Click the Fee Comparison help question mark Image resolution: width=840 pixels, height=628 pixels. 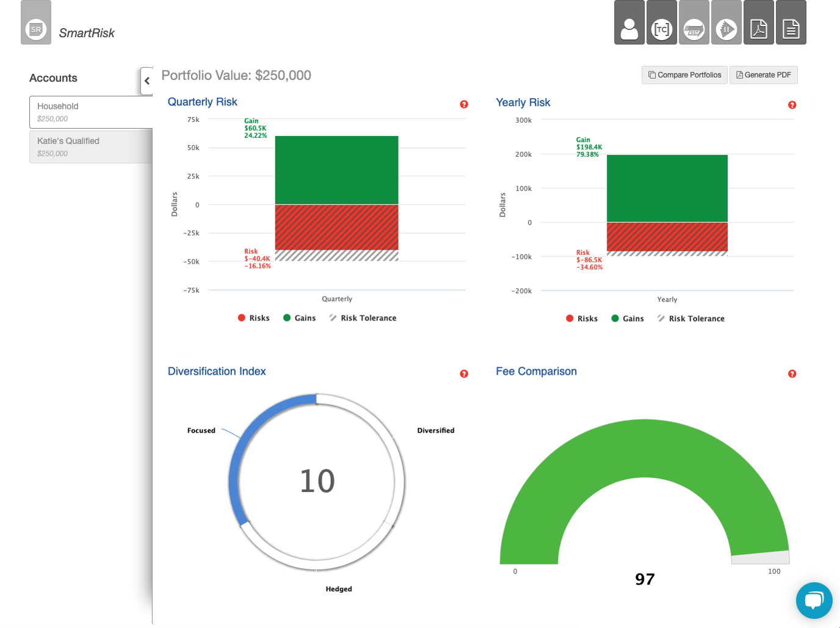tap(792, 374)
